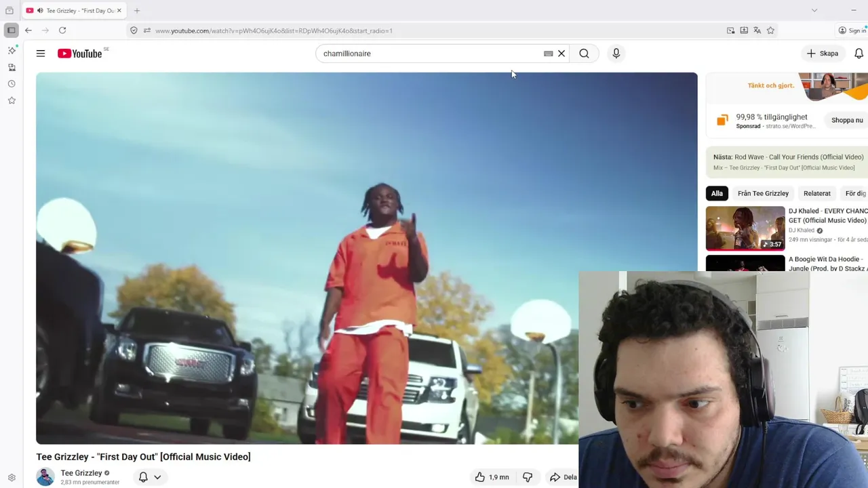Dislike the video
Image resolution: width=868 pixels, height=488 pixels.
[528, 477]
